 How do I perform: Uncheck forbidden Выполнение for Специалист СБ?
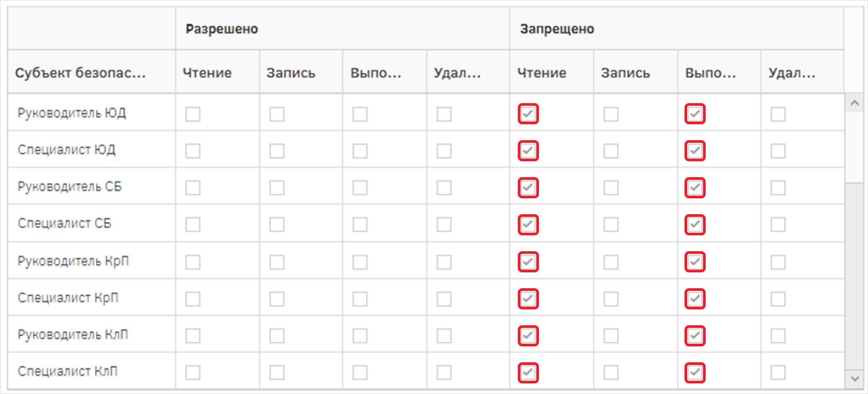pos(695,225)
